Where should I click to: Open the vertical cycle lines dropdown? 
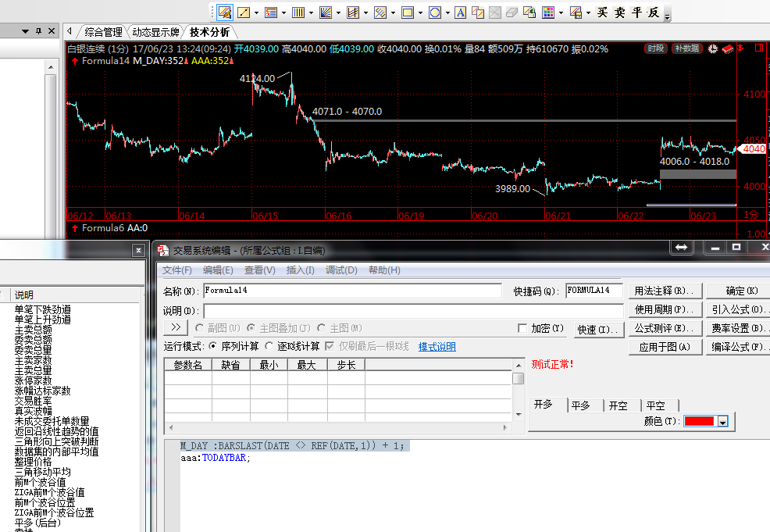pyautogui.click(x=311, y=13)
